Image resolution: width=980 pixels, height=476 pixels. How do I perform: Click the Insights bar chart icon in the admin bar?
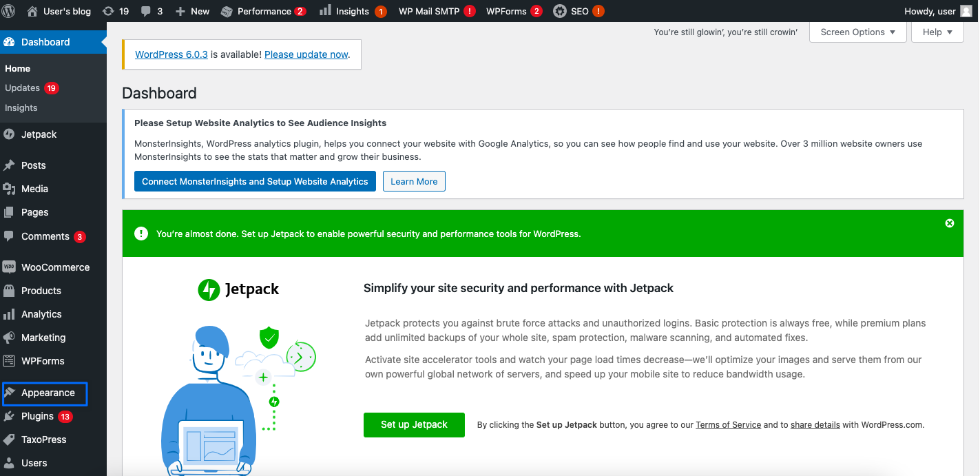(326, 11)
